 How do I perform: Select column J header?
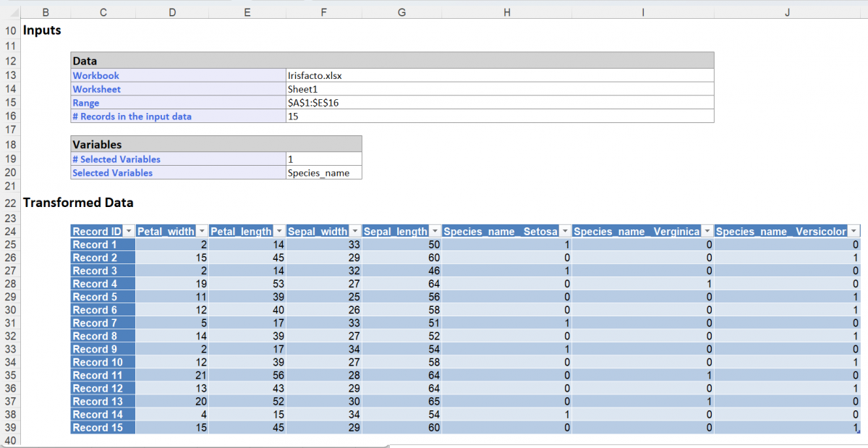[x=787, y=12]
